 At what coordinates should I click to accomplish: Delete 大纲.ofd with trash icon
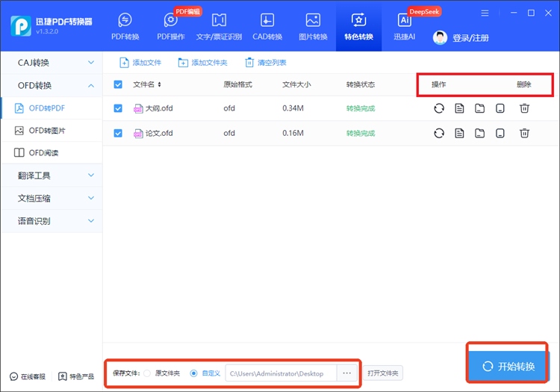point(524,108)
